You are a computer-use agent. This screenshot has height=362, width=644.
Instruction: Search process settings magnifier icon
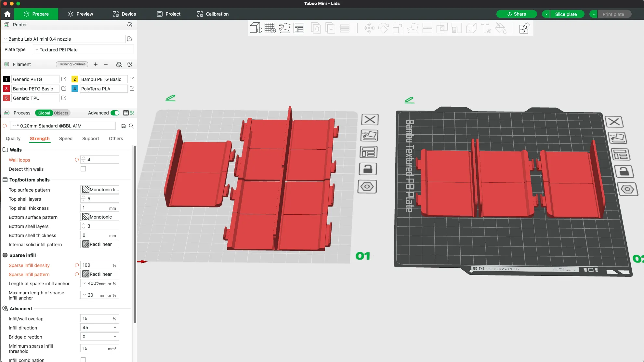point(131,126)
